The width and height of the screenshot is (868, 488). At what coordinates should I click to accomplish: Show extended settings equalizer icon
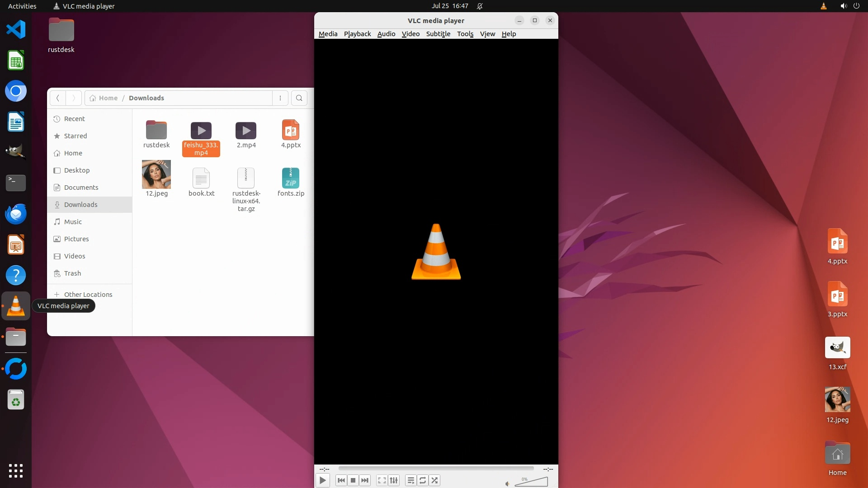[394, 480]
